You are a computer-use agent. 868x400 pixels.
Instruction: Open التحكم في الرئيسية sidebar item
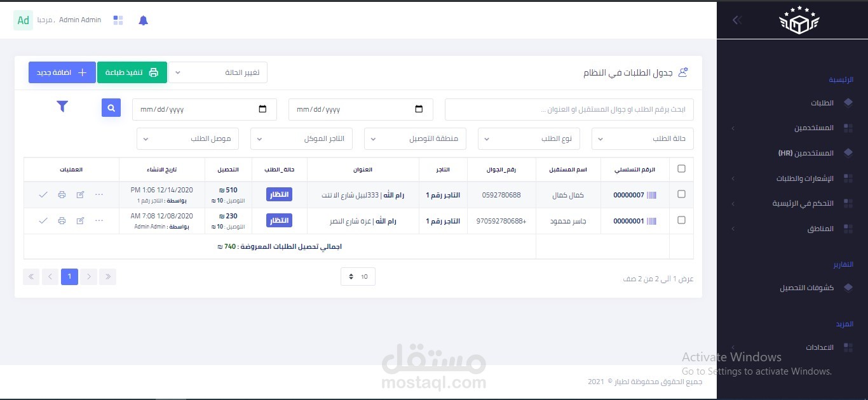coord(792,203)
